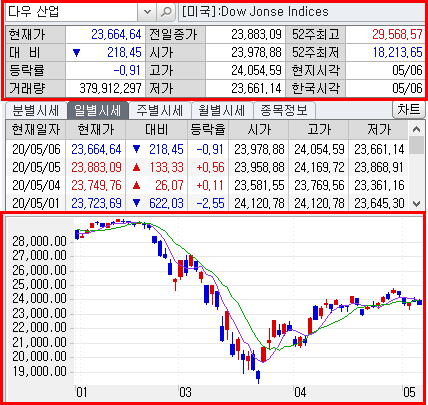Switch to the 월별시세 tab
Image resolution: width=428 pixels, height=405 pixels.
coord(222,110)
